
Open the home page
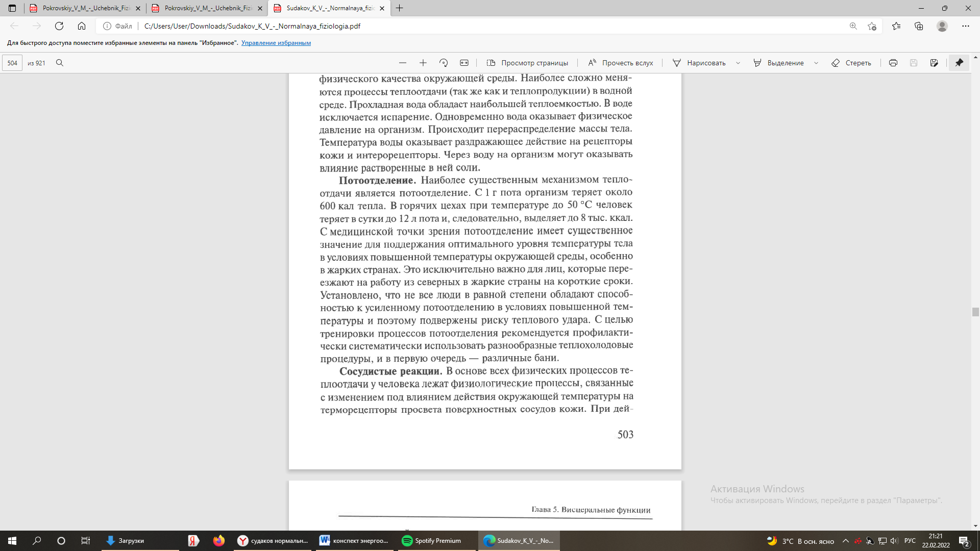(82, 26)
